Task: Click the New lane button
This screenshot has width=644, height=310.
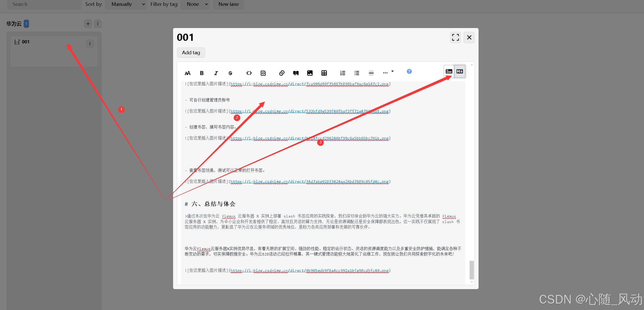Action: (229, 4)
